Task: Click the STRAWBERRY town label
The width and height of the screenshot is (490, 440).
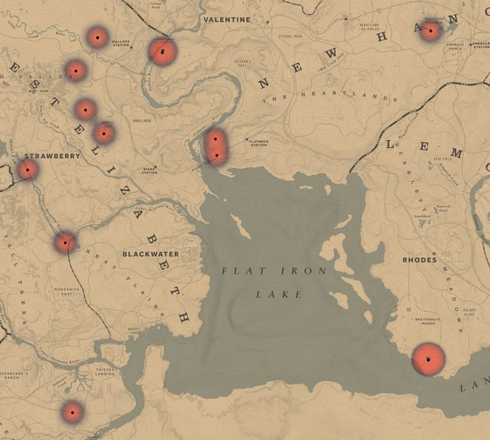Action: (x=52, y=156)
